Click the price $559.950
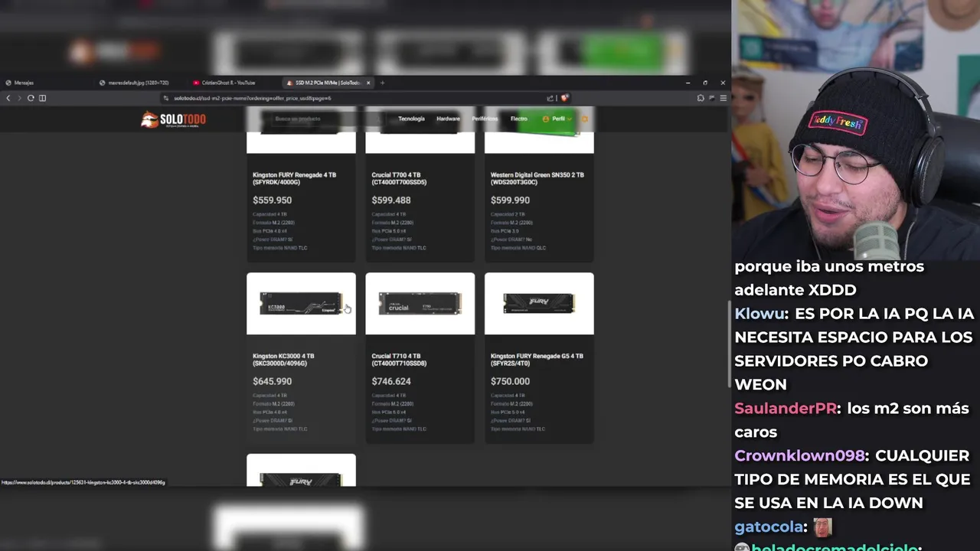 point(272,201)
